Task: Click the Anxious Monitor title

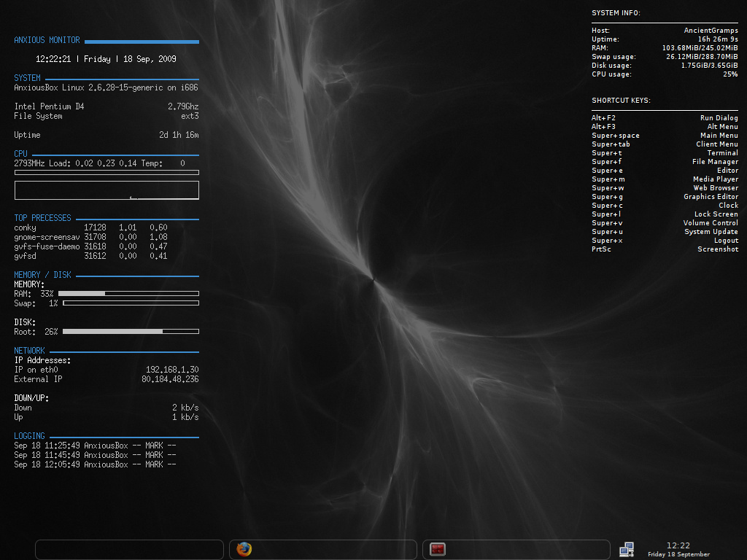Action: click(47, 41)
